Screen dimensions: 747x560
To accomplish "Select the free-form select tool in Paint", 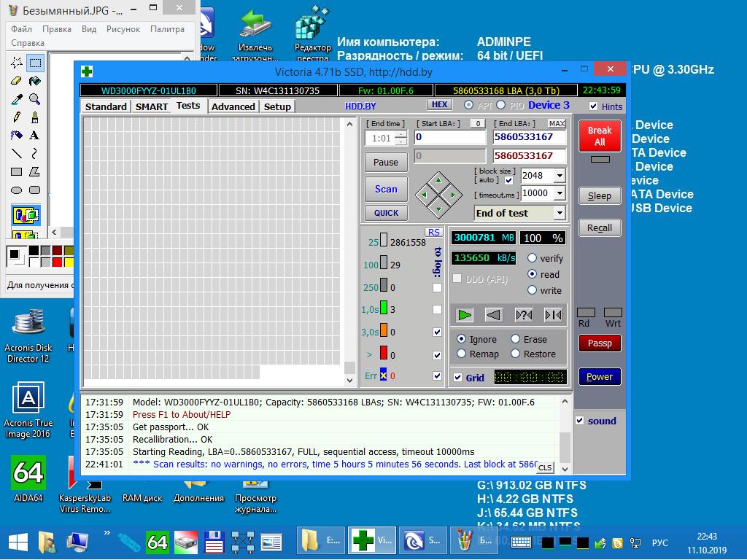I will [x=17, y=63].
